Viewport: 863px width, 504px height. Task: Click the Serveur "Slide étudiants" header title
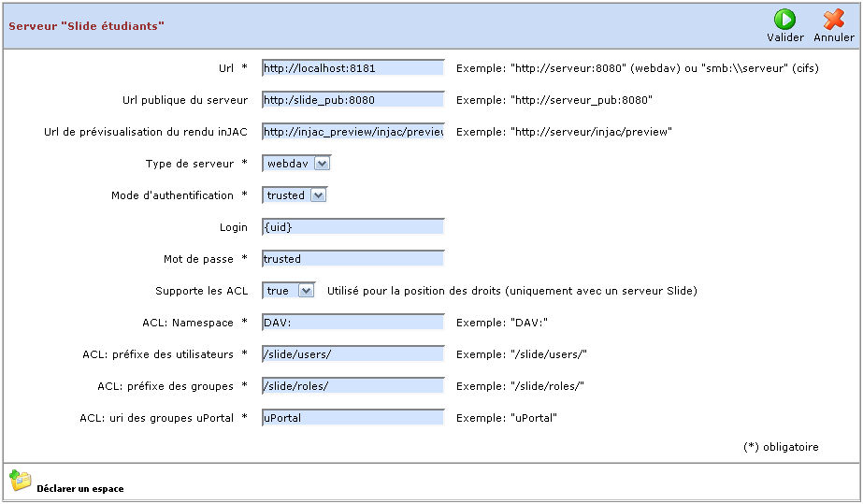click(x=86, y=26)
